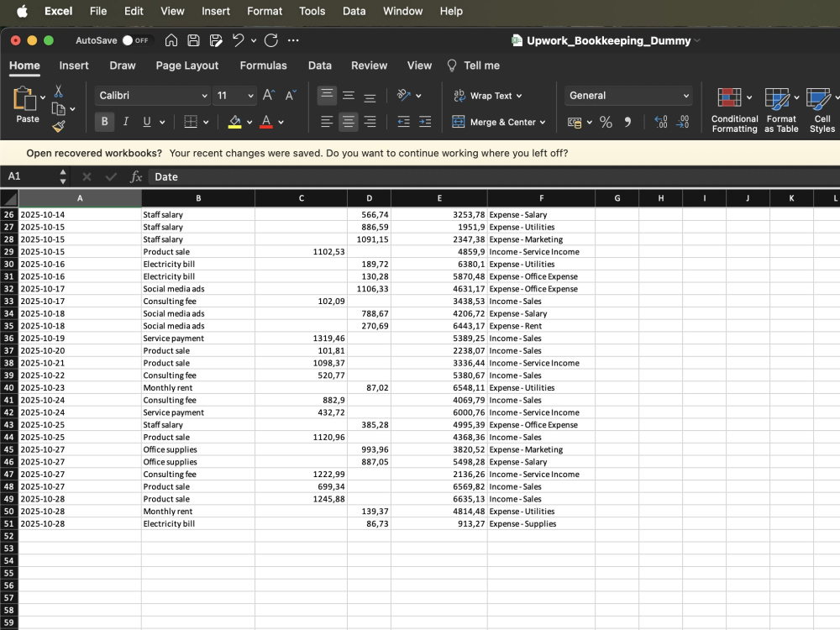The width and height of the screenshot is (840, 630).
Task: Apply italic formatting
Action: pyautogui.click(x=125, y=122)
